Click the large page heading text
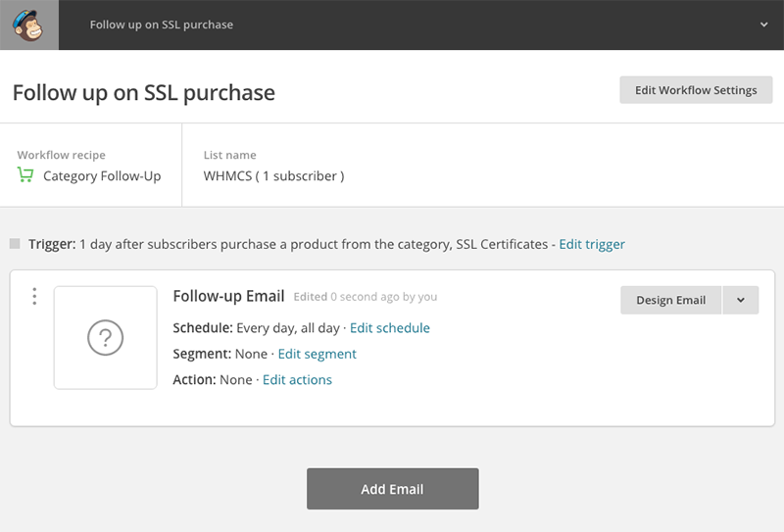784x532 pixels. pos(143,93)
